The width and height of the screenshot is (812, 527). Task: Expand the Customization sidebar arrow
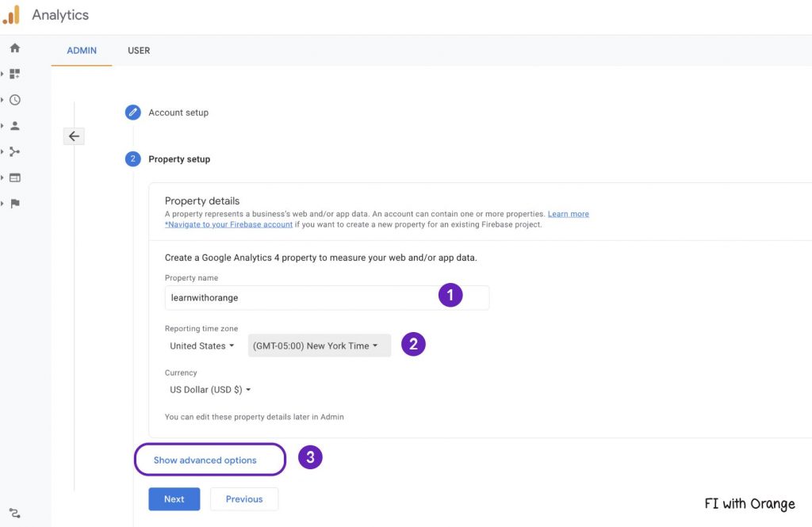click(x=2, y=74)
